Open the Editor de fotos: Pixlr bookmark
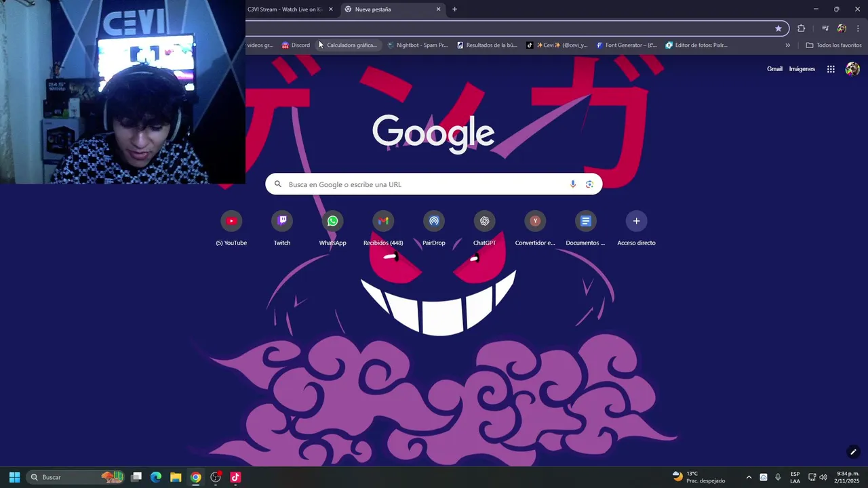The width and height of the screenshot is (868, 488). 696,45
